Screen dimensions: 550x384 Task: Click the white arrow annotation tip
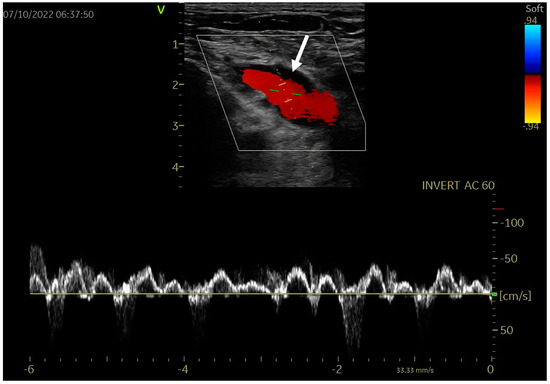[x=294, y=69]
